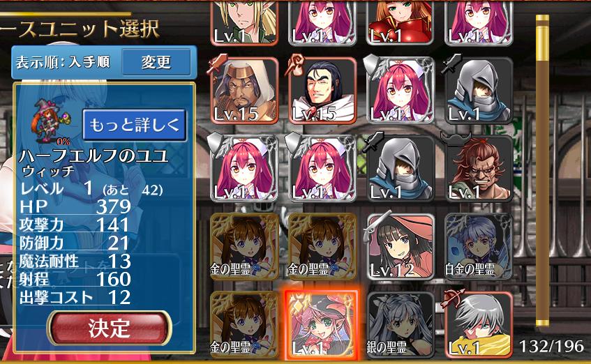Click the 変更 sort order button

coord(156,62)
